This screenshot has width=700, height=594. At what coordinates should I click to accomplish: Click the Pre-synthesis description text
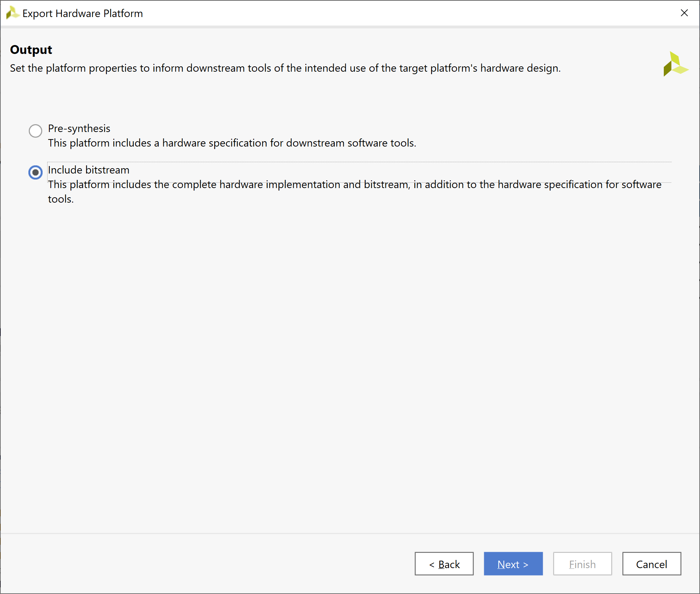[232, 143]
